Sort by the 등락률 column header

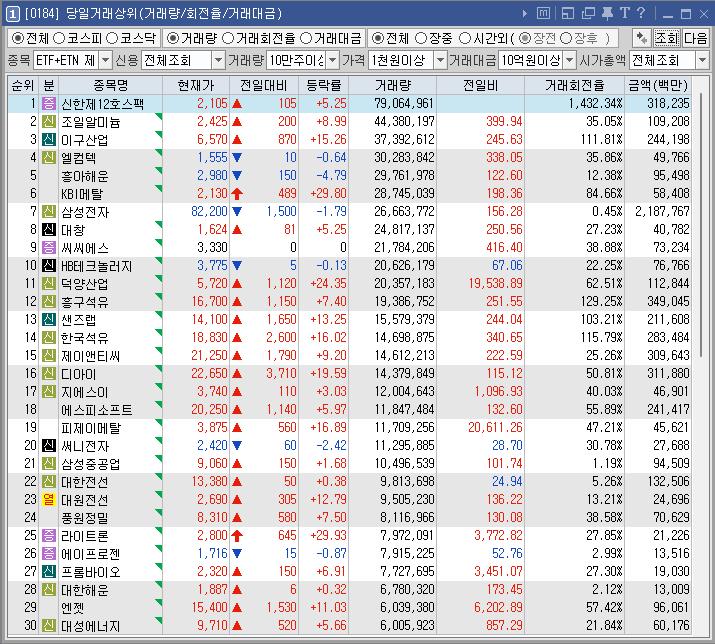324,85
